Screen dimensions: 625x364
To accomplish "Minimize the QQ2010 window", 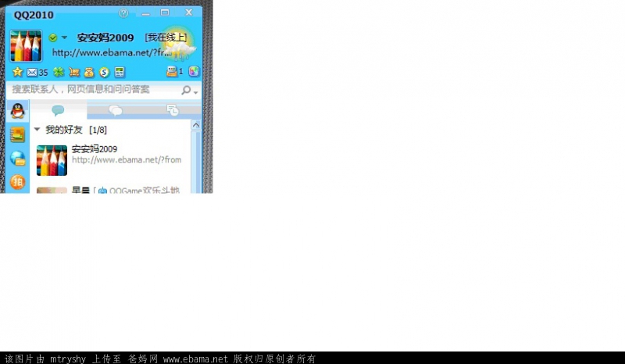I will [146, 13].
